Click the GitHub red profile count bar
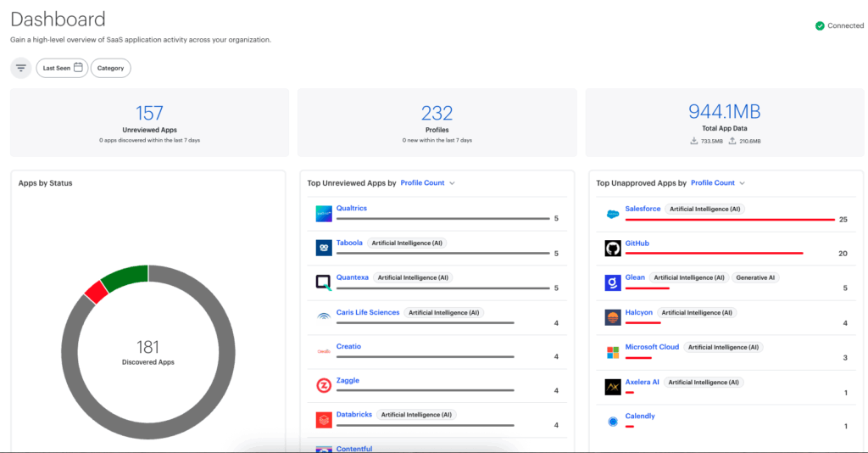This screenshot has width=868, height=453. point(714,254)
